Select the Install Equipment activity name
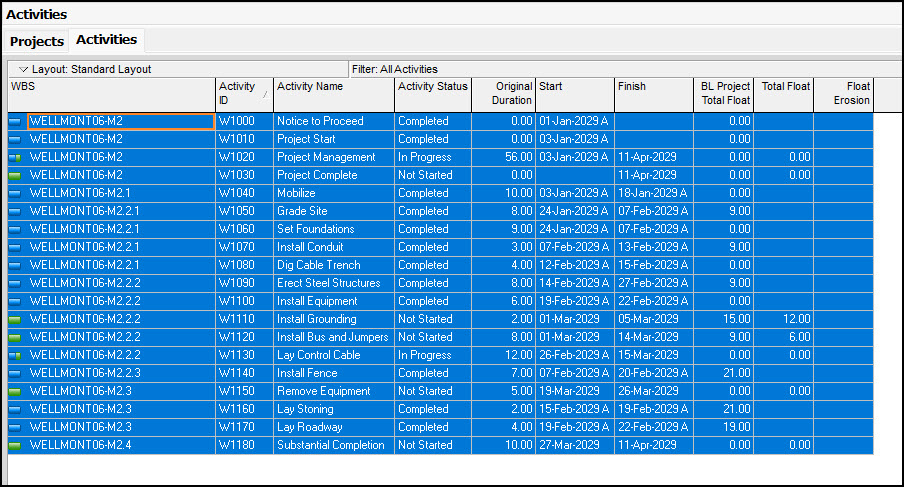The width and height of the screenshot is (904, 487). 317,301
